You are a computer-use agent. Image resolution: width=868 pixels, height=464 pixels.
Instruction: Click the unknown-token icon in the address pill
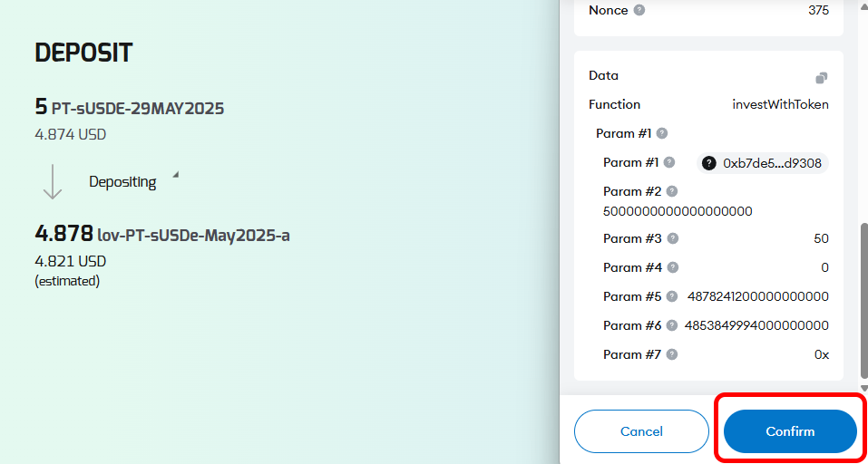pyautogui.click(x=709, y=163)
